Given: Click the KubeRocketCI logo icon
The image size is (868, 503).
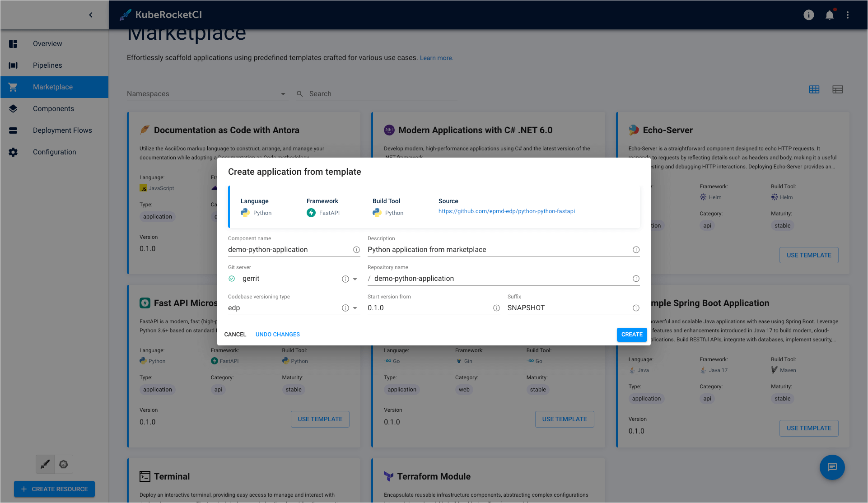Looking at the screenshot, I should point(125,14).
